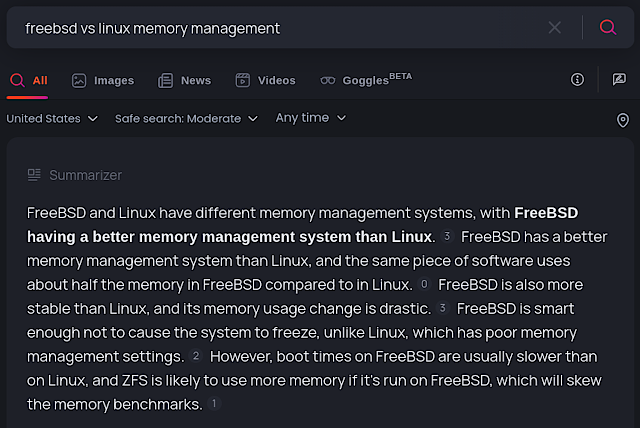Image resolution: width=640 pixels, height=428 pixels.
Task: Click the feedback icon at top right
Action: tap(619, 80)
